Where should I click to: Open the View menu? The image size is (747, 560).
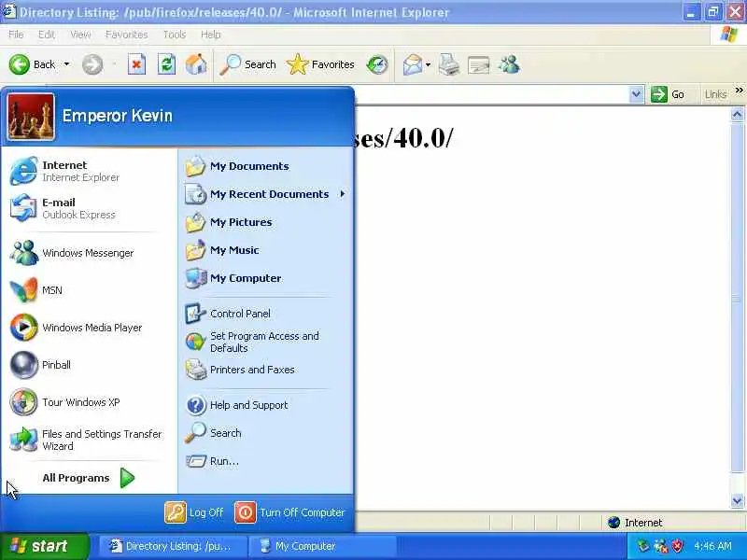click(x=80, y=35)
